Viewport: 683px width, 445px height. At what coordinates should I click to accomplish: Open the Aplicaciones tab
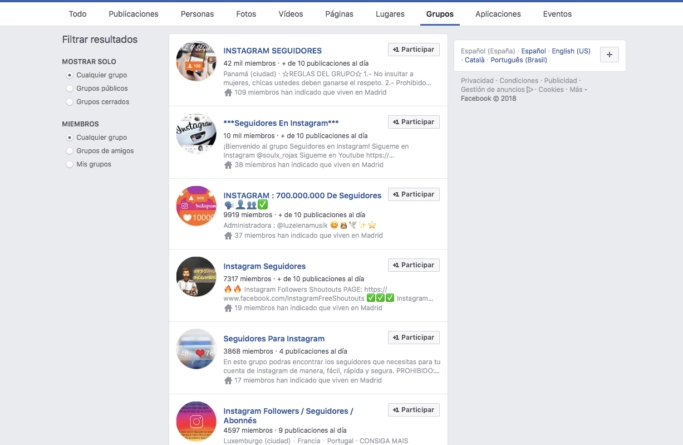pos(498,14)
